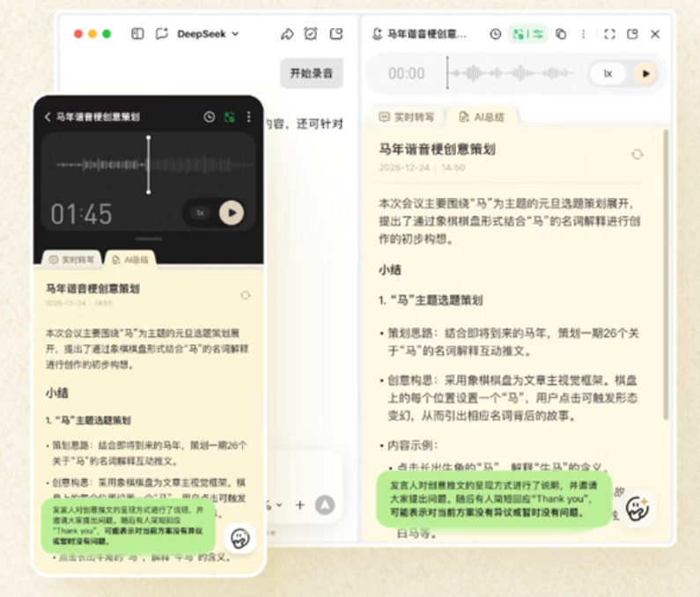Click the pop-out window icon in DeepSeek toolbar
This screenshot has height=597, width=700.
click(x=335, y=34)
